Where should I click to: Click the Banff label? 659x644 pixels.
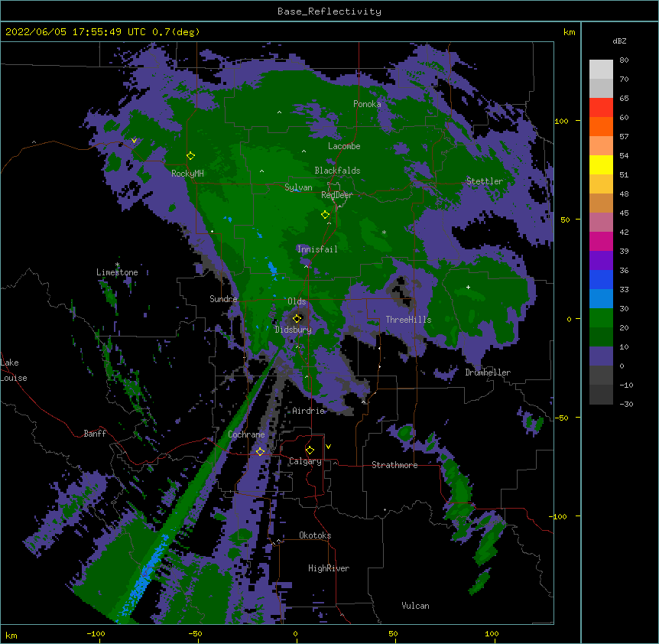tap(95, 434)
